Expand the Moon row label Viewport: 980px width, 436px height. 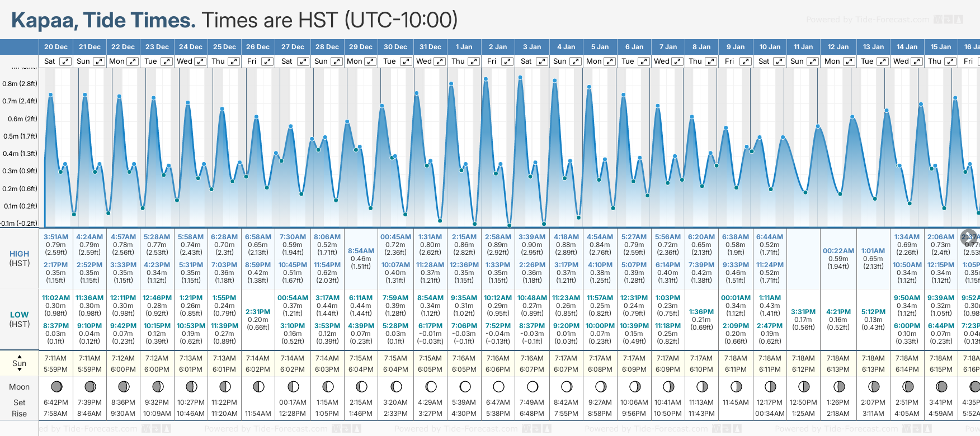(x=20, y=387)
